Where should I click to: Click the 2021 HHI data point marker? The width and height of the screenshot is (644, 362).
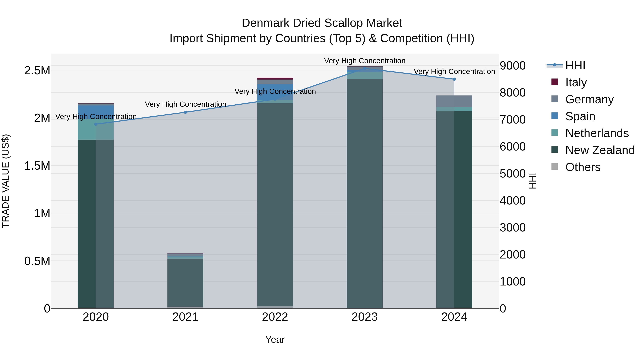(186, 112)
